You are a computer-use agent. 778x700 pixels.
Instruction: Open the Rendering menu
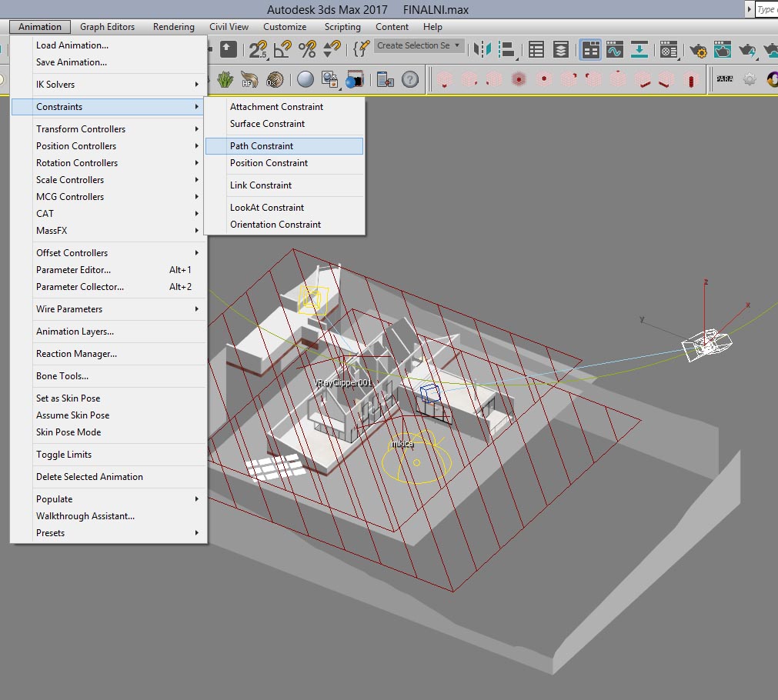coord(174,27)
